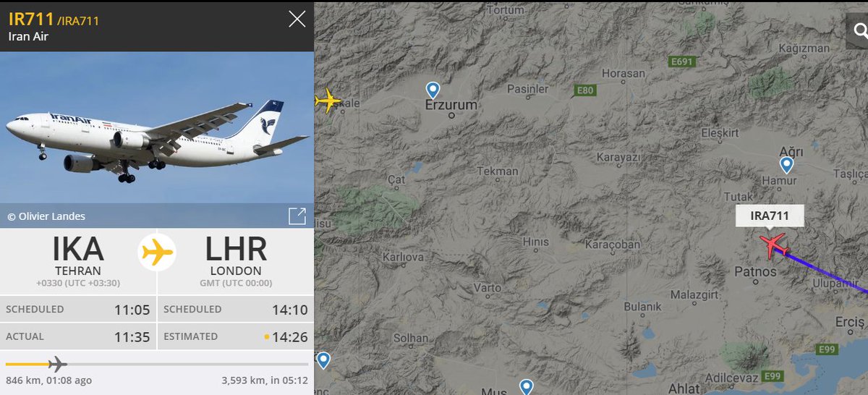This screenshot has height=395, width=868.
Task: Open the map search magnifier
Action: coord(859,30)
